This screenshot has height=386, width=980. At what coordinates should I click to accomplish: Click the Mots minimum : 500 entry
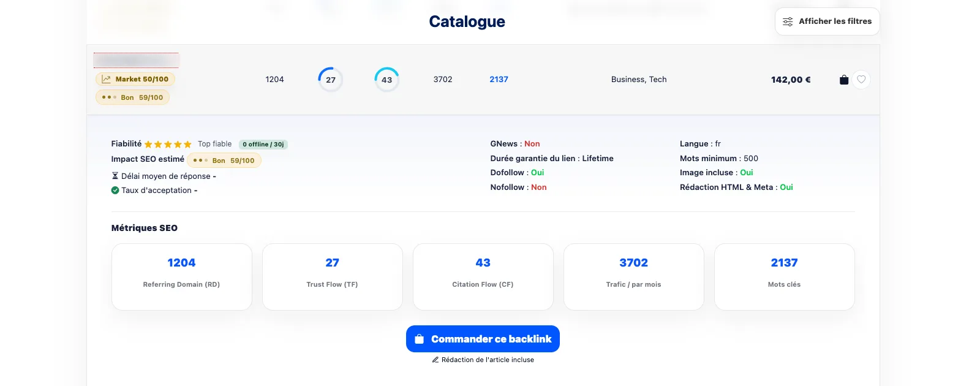click(x=719, y=159)
